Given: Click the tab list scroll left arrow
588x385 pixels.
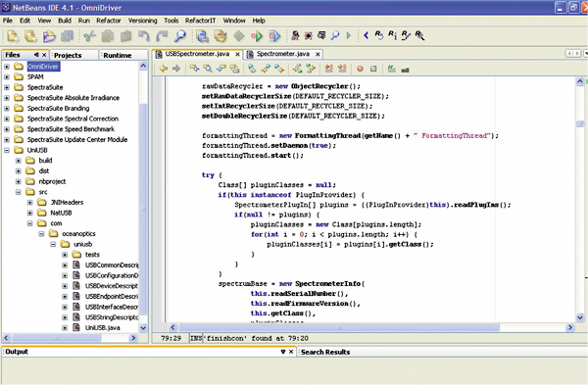Looking at the screenshot, I should (x=569, y=54).
